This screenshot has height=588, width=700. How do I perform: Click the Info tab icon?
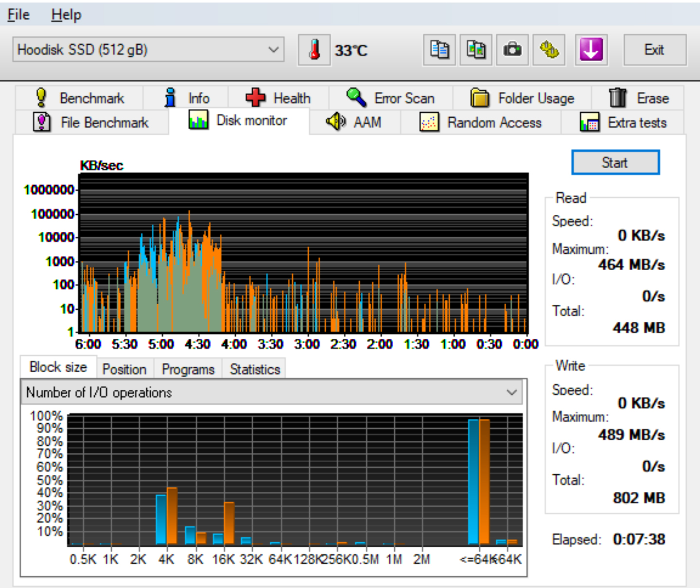170,98
